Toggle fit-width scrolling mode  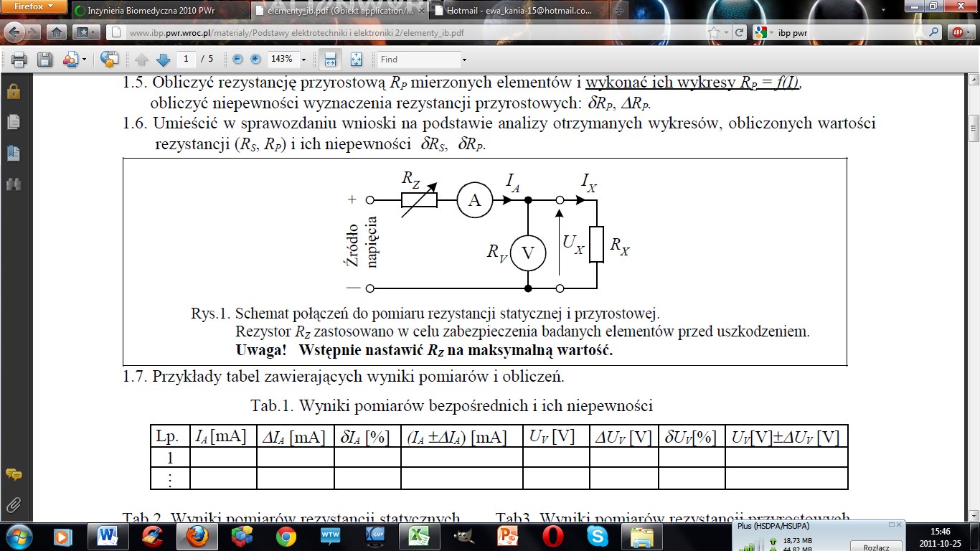point(330,60)
